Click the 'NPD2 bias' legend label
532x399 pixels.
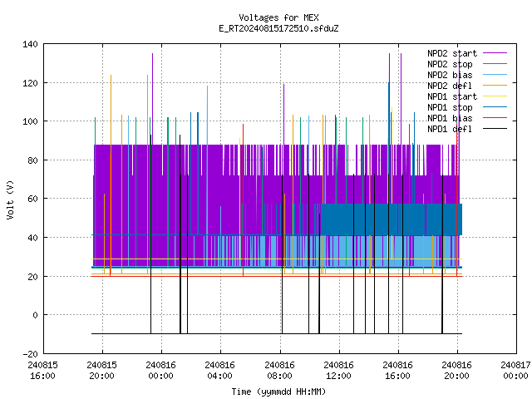point(450,75)
